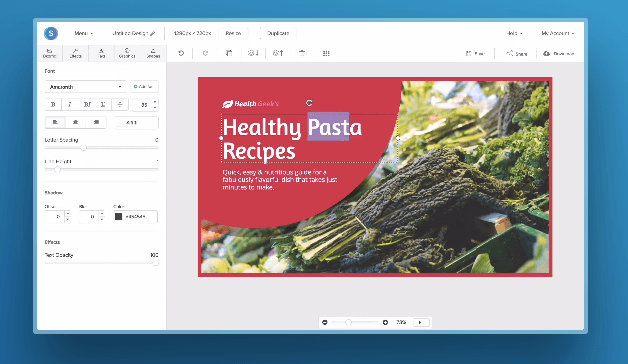Click the bring layer forward icon

coord(278,53)
